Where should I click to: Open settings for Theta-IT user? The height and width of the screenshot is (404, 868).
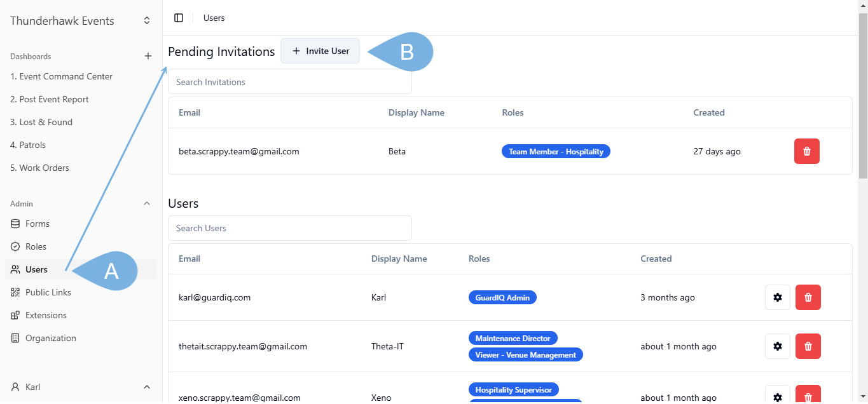click(778, 346)
